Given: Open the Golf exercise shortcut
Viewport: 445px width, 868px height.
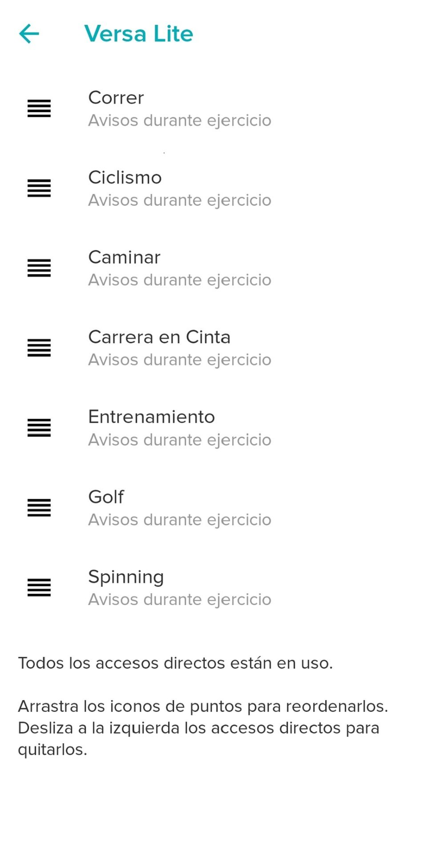Looking at the screenshot, I should tap(106, 497).
